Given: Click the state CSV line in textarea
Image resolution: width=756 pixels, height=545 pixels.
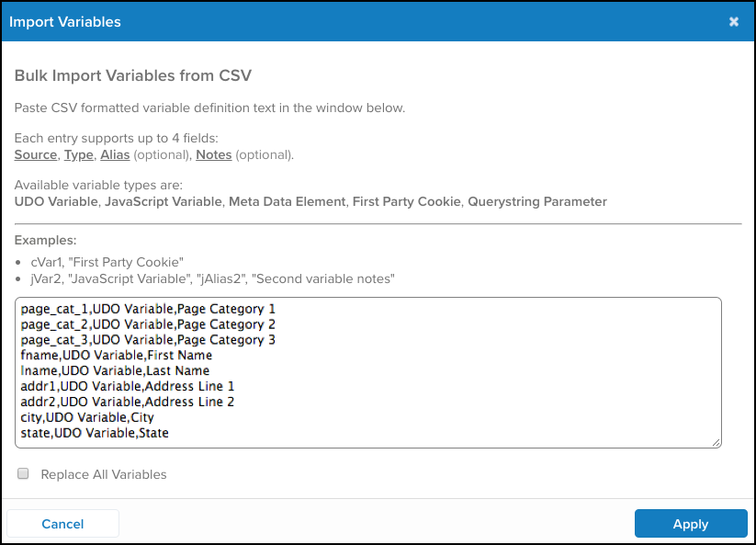Looking at the screenshot, I should 94,433.
